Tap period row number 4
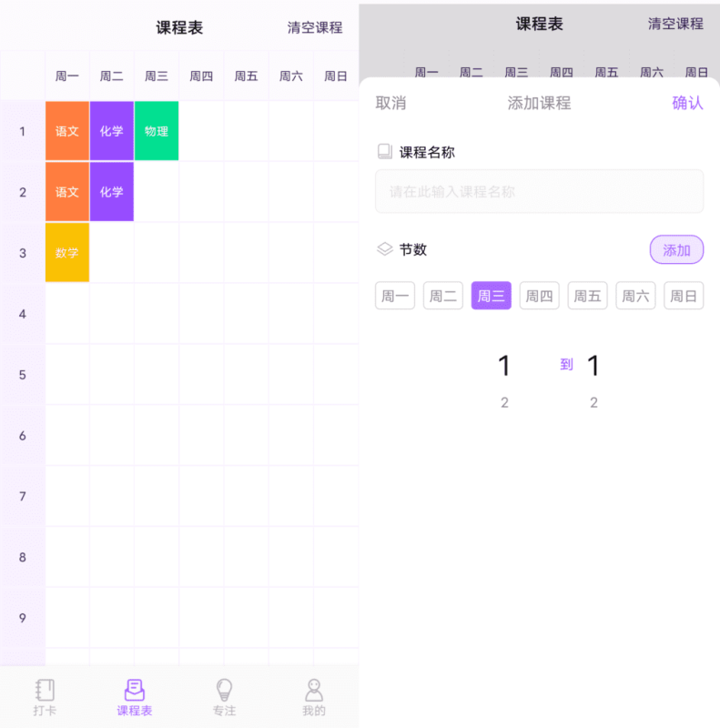 coord(22,314)
